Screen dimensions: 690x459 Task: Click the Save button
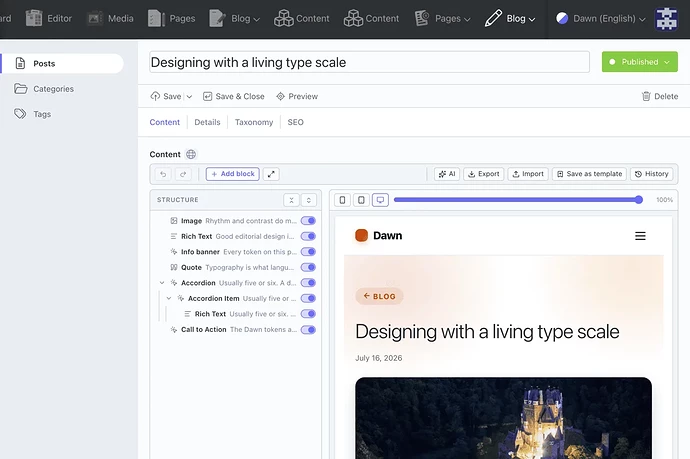(166, 96)
